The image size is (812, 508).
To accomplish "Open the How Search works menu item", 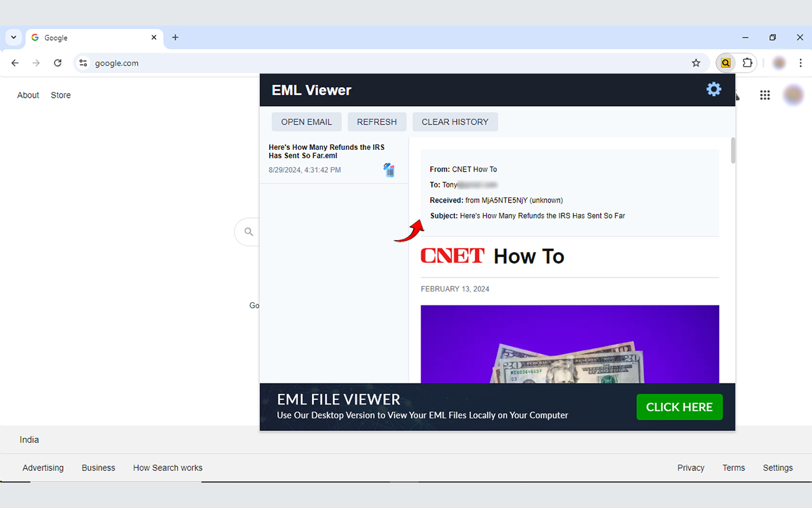I will click(167, 468).
